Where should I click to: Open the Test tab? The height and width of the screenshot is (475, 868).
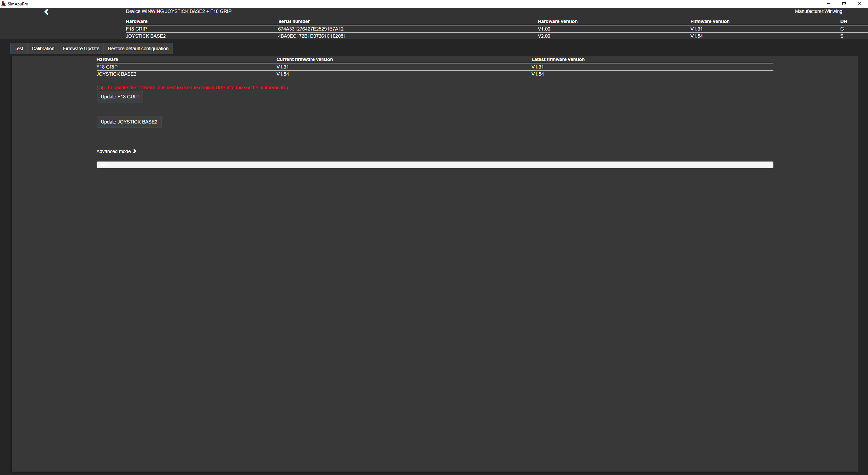click(x=19, y=49)
